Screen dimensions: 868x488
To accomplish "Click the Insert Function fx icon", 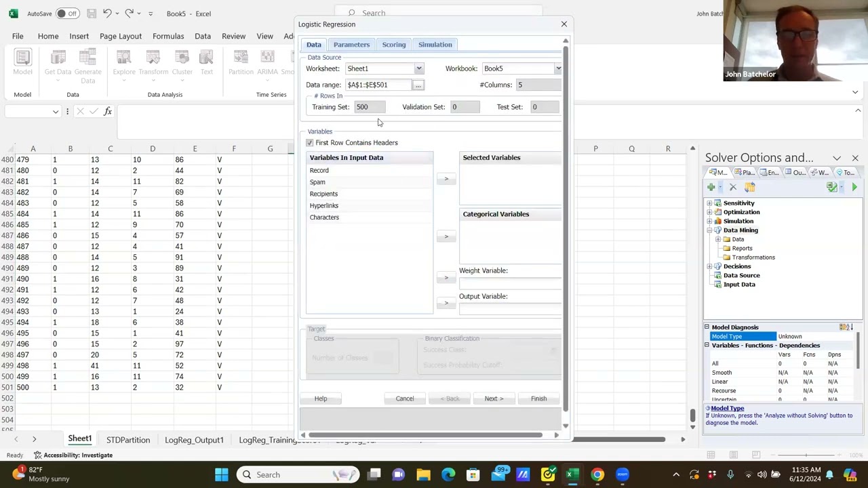I will 108,111.
